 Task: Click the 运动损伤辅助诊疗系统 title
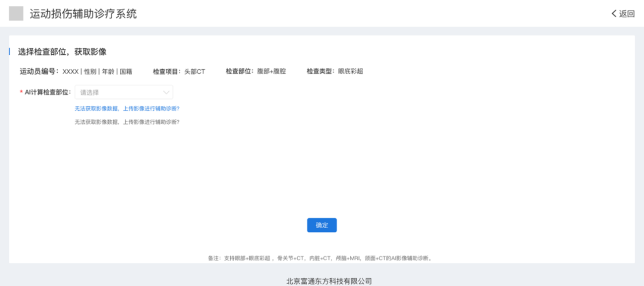83,14
